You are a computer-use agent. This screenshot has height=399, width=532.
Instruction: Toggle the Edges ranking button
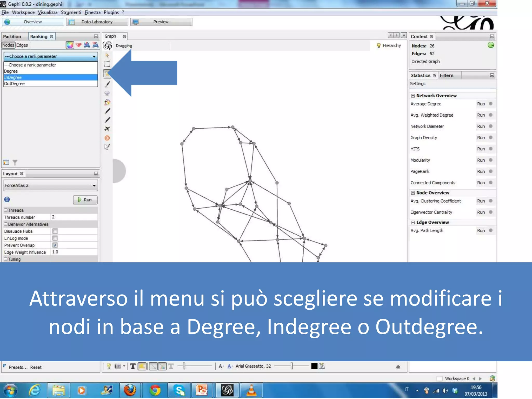tap(22, 45)
